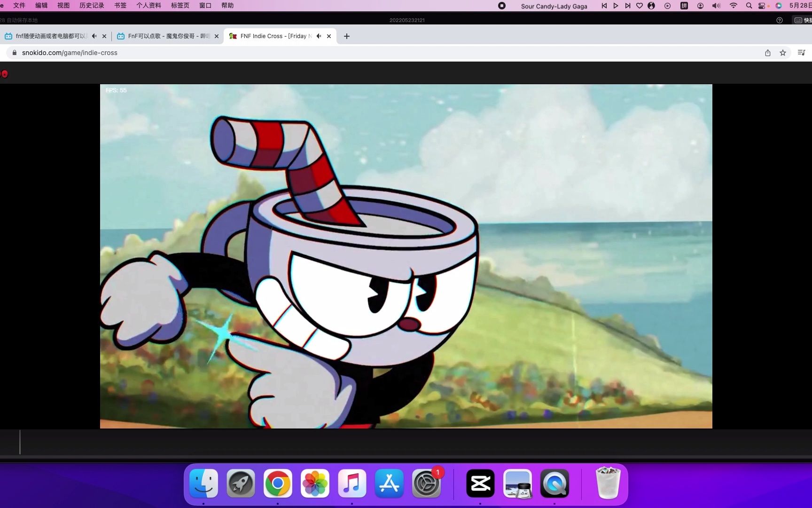Open Finder from the Dock
The width and height of the screenshot is (812, 508).
click(x=203, y=483)
